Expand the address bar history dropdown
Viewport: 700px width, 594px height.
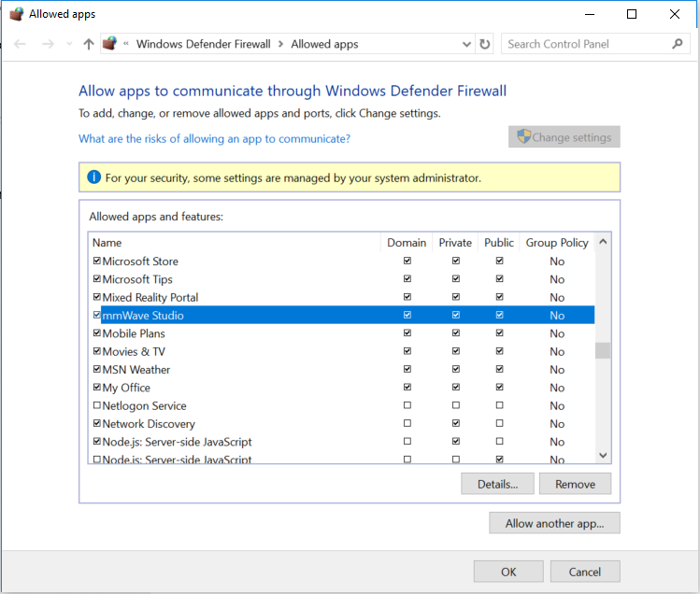click(466, 44)
